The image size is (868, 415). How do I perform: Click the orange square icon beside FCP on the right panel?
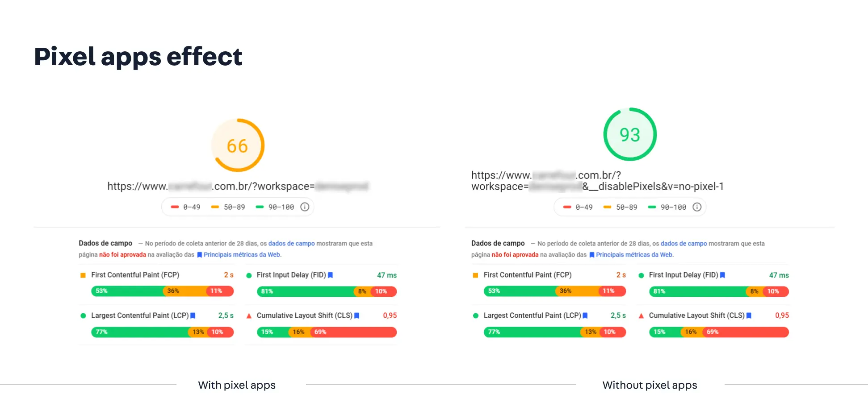[x=475, y=275]
